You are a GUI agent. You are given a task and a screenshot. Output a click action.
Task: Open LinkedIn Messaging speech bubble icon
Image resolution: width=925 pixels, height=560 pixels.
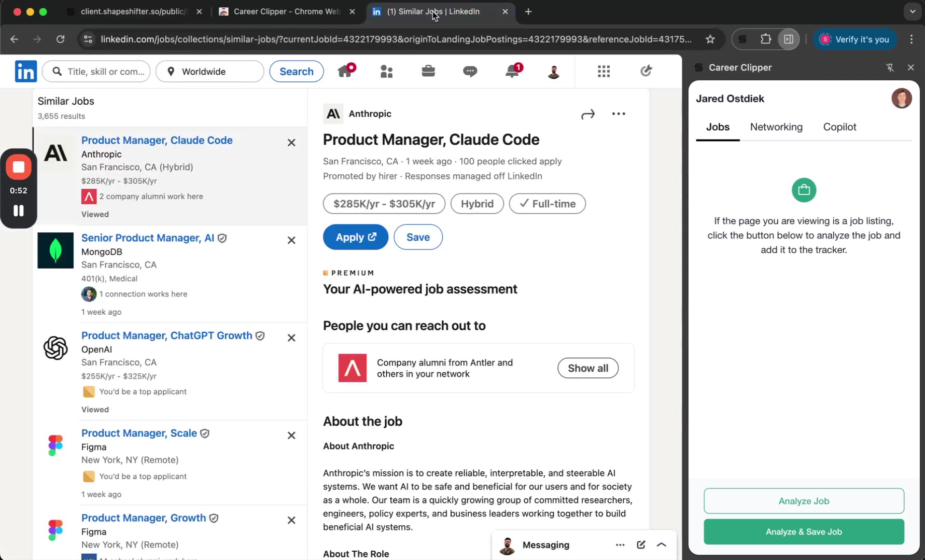470,71
